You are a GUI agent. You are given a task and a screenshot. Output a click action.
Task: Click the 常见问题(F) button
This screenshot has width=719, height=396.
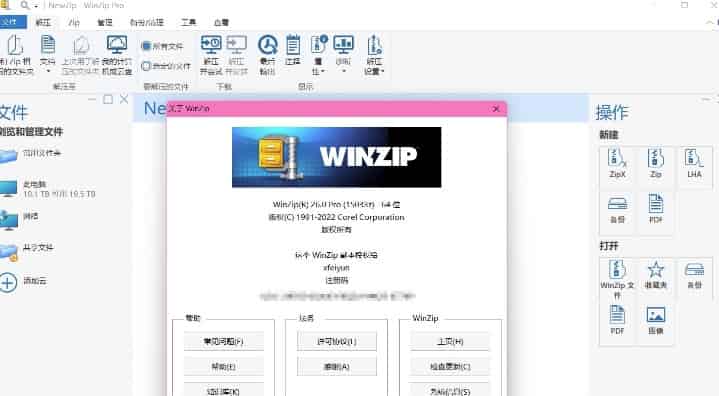(224, 341)
